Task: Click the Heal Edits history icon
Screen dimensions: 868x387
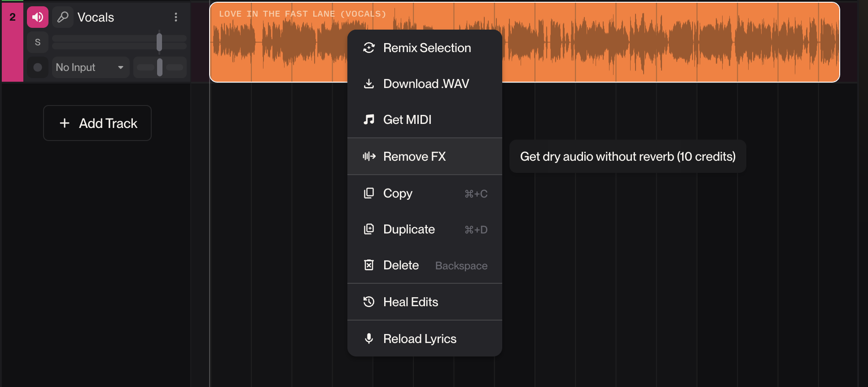Action: [369, 302]
